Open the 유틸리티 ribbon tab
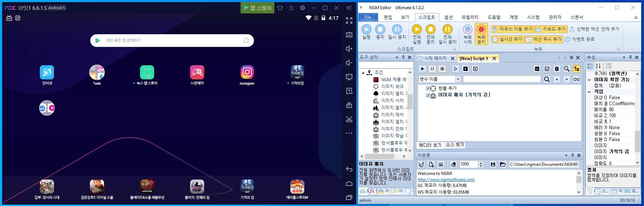Image resolution: width=644 pixels, height=206 pixels. [x=470, y=17]
